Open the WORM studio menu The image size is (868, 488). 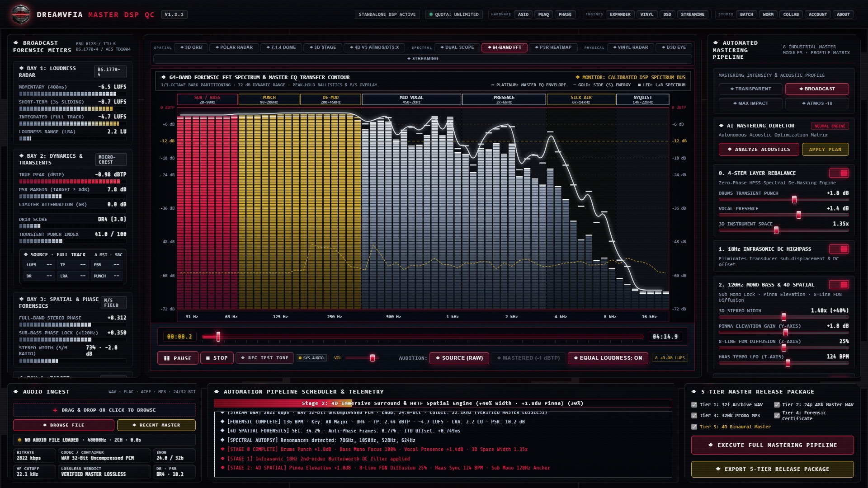(768, 14)
